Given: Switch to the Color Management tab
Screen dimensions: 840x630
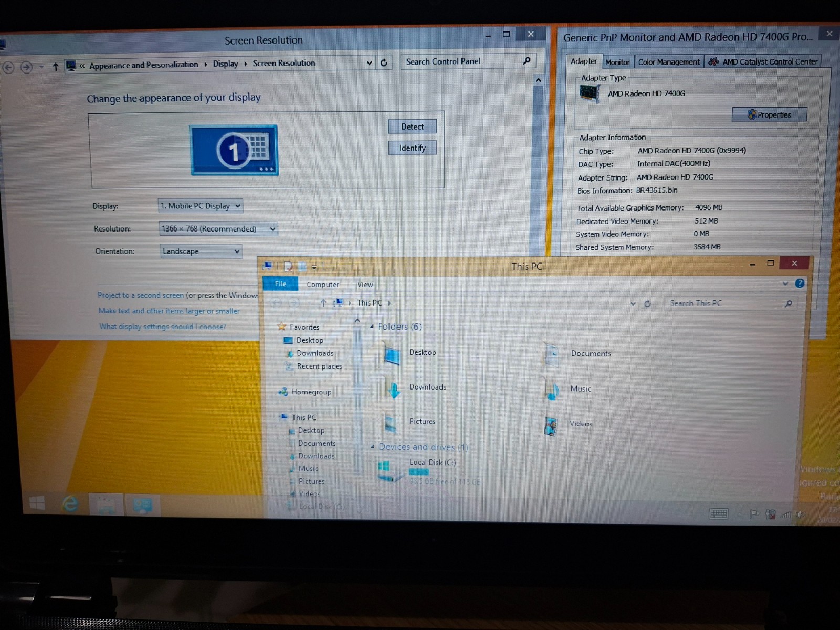Looking at the screenshot, I should [669, 62].
